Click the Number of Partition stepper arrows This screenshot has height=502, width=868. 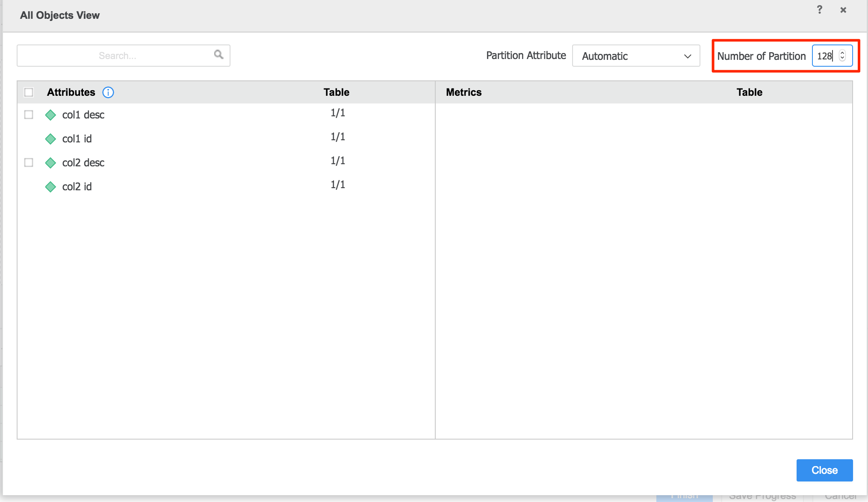[x=842, y=56]
